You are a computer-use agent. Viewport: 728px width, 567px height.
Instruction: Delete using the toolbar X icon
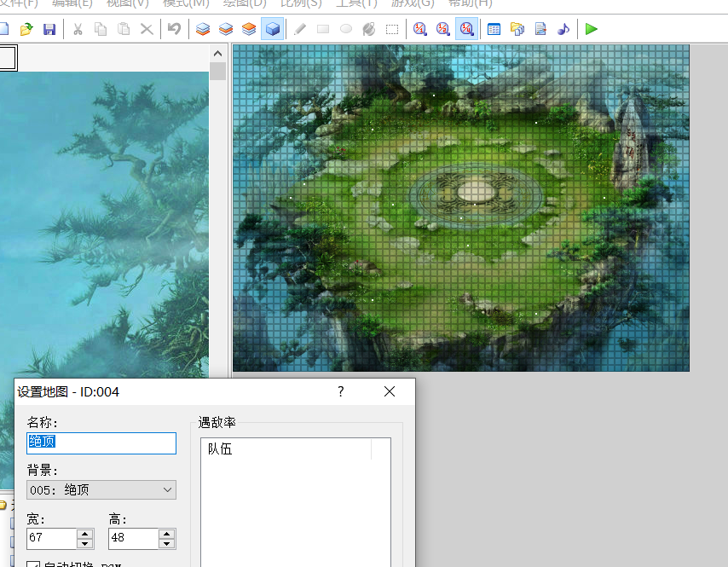point(147,29)
